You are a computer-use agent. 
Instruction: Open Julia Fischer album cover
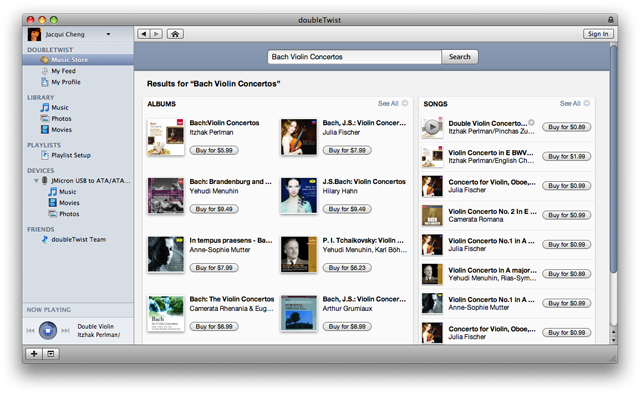click(x=299, y=137)
